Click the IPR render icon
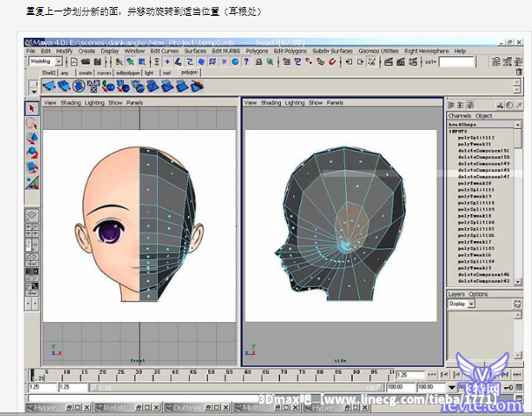Viewport: 532px width, 416px height. pyautogui.click(x=400, y=61)
